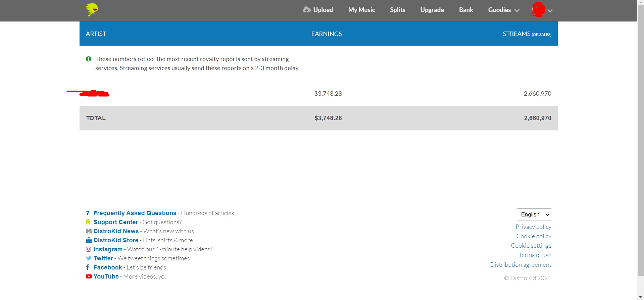
Task: Click the ARTIST column header
Action: 96,34
